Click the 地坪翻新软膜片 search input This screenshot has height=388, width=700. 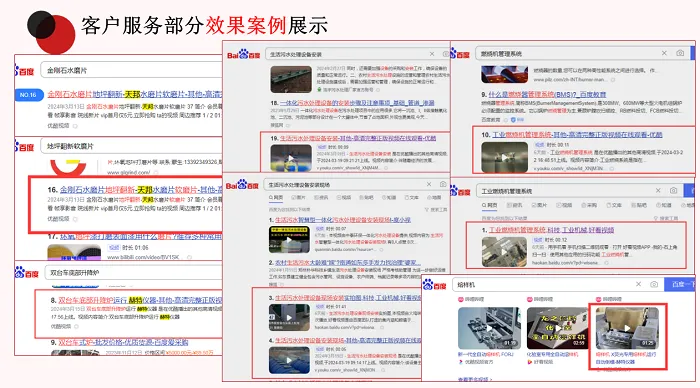tap(132, 146)
